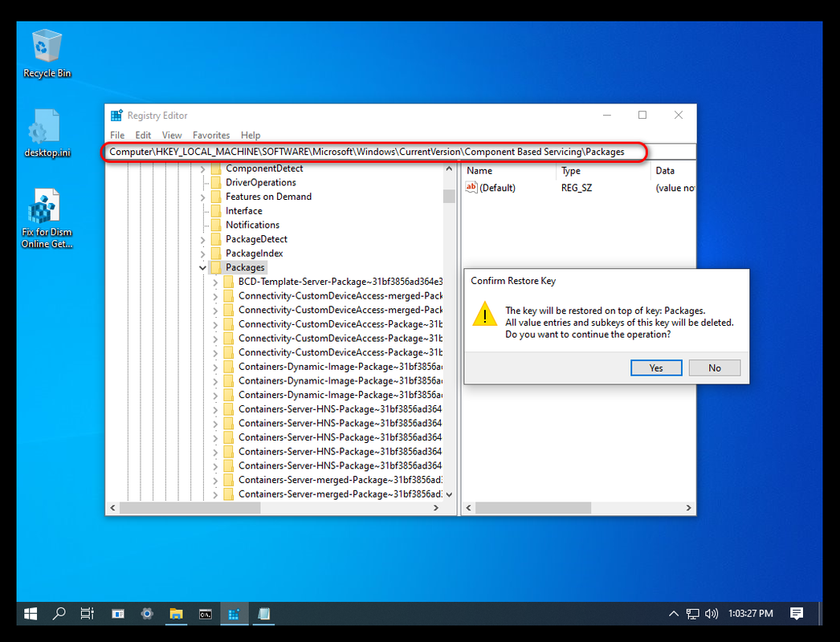Click the tree pane horizontal scrollbar thumb
840x642 pixels.
click(x=190, y=508)
